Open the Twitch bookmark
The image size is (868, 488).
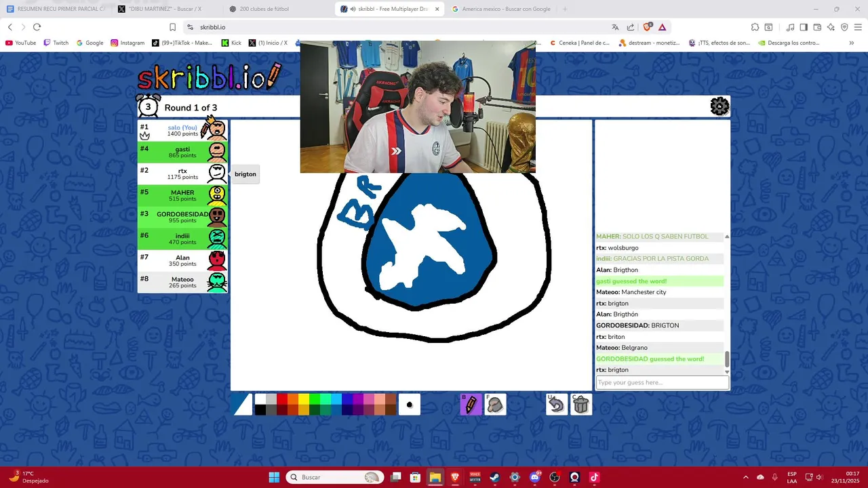coord(56,43)
